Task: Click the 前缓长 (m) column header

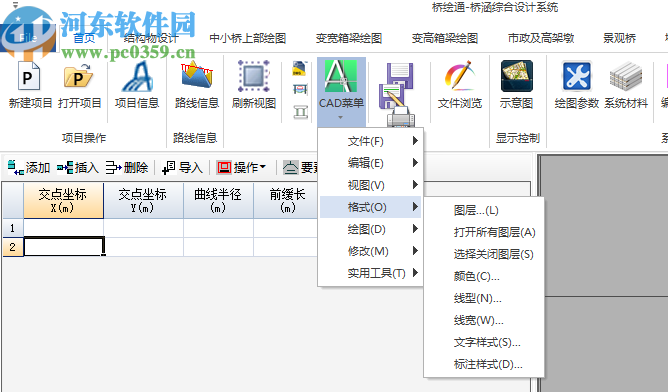Action: point(286,200)
